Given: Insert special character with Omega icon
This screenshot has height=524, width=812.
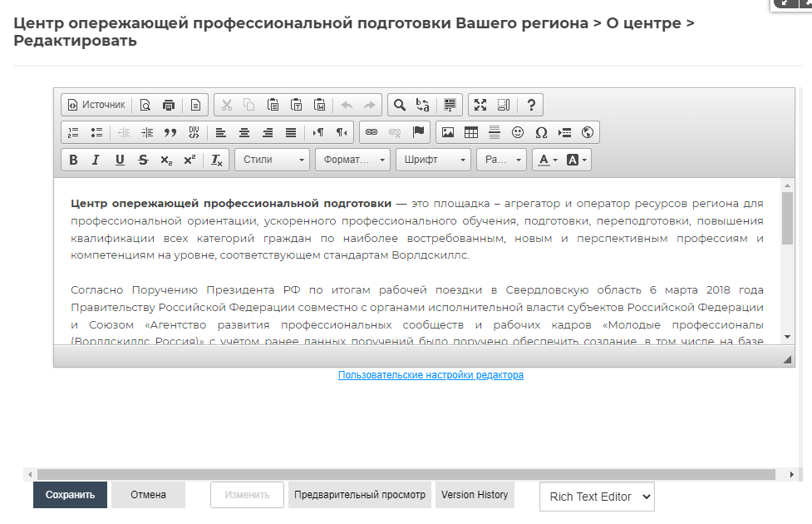Looking at the screenshot, I should pos(541,132).
